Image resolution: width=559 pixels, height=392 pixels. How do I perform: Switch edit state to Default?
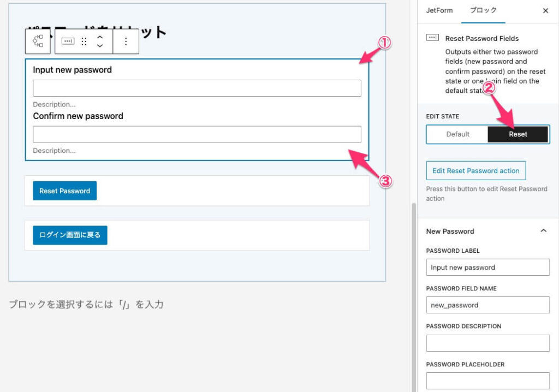[x=457, y=134]
